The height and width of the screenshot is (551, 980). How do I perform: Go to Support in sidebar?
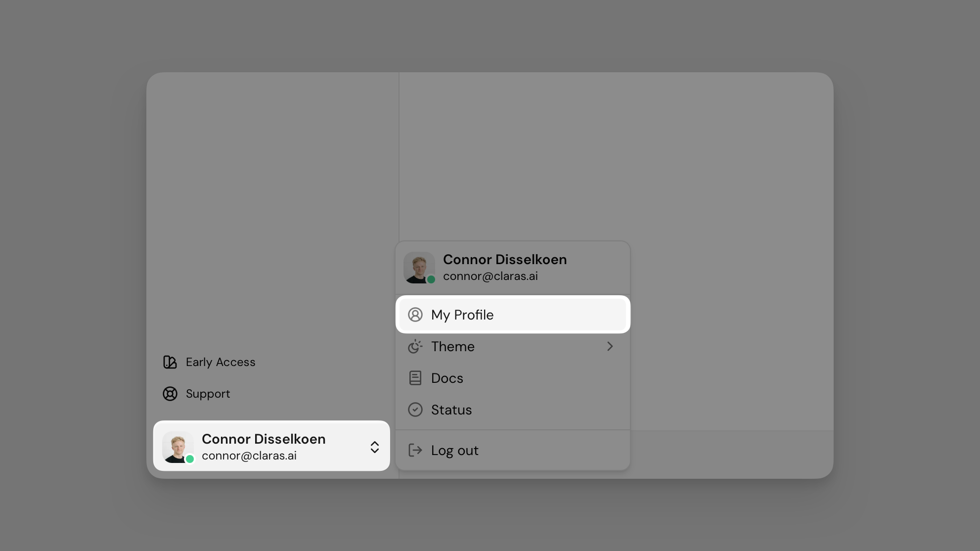click(x=208, y=394)
